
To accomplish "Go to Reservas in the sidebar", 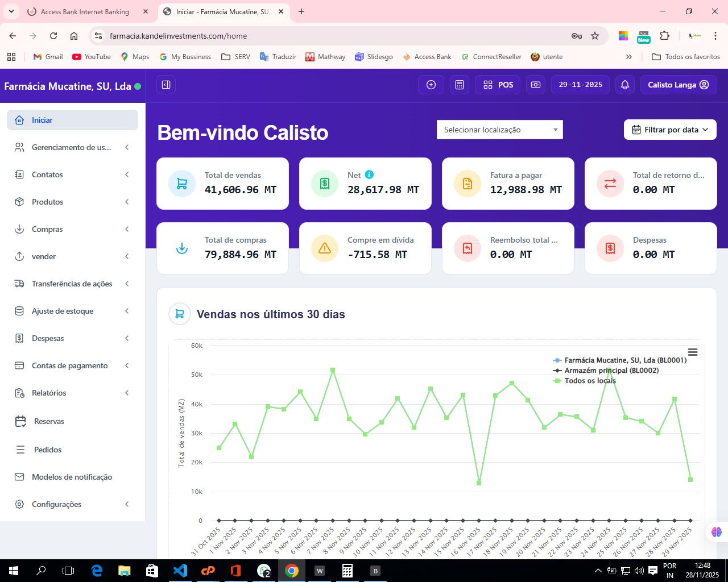I will pyautogui.click(x=49, y=421).
